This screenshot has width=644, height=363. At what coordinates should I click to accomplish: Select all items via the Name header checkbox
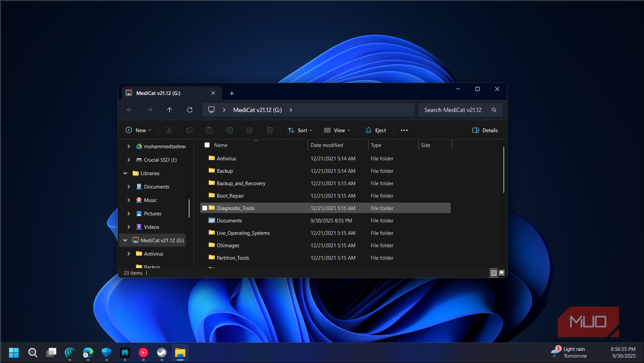click(207, 145)
